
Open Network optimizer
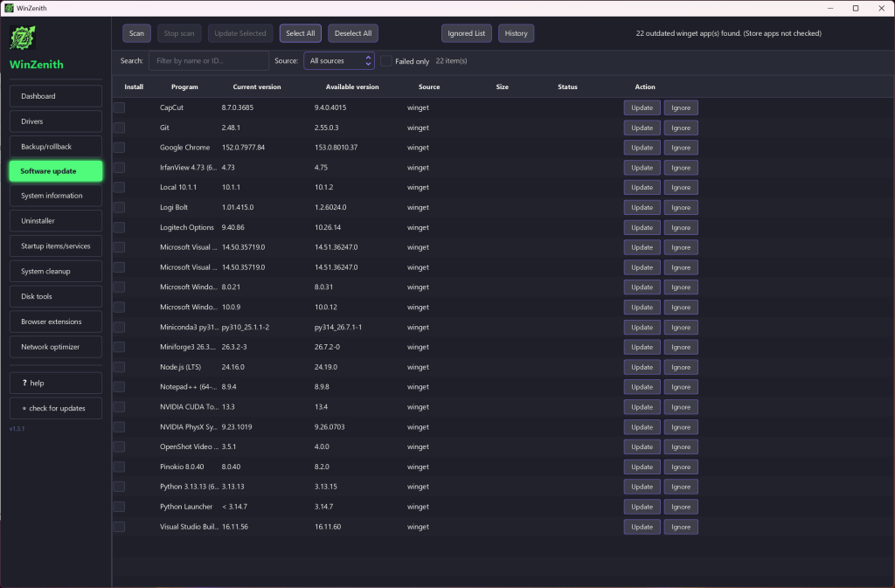coord(56,347)
